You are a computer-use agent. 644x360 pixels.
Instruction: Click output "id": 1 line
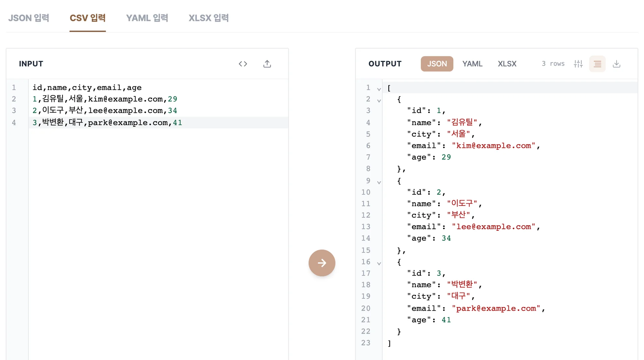tap(426, 111)
